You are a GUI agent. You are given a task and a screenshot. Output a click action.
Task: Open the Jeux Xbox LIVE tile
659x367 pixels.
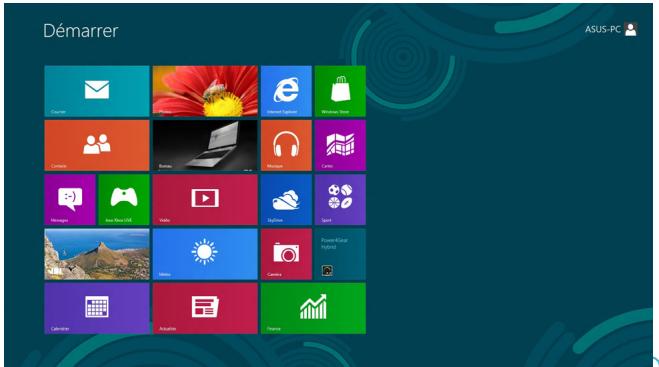(x=124, y=199)
